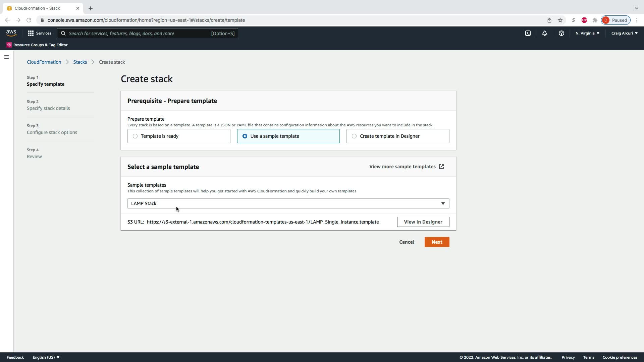Open View more sample templates link

(x=406, y=167)
